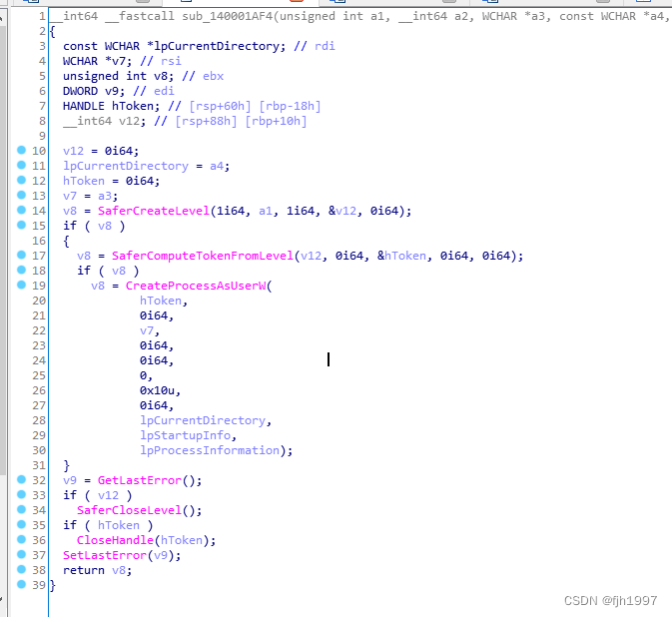The height and width of the screenshot is (617, 672).
Task: Toggle breakpoint dot on line 17
Action: (21, 255)
